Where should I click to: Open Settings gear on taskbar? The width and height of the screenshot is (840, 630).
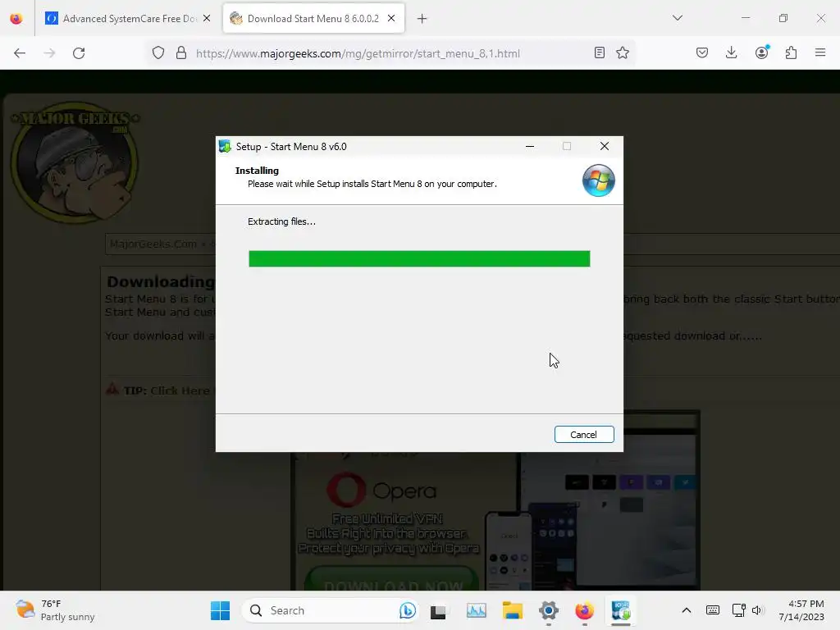tap(549, 610)
